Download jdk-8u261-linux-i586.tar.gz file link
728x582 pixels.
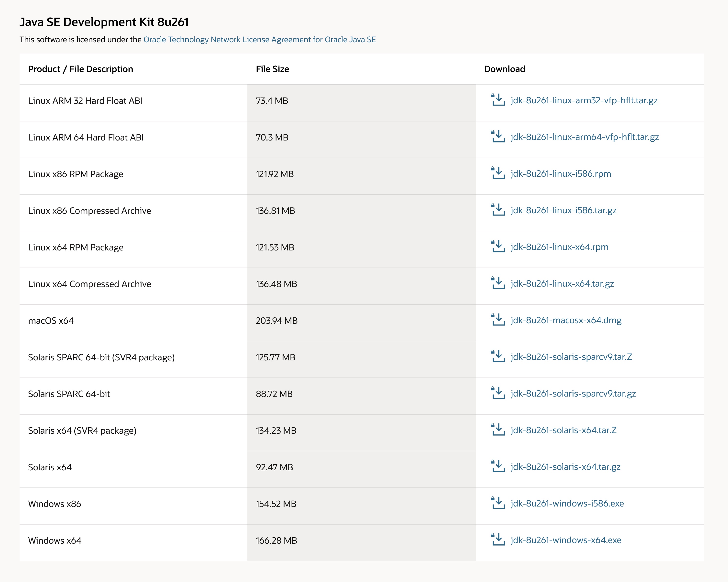click(x=563, y=210)
